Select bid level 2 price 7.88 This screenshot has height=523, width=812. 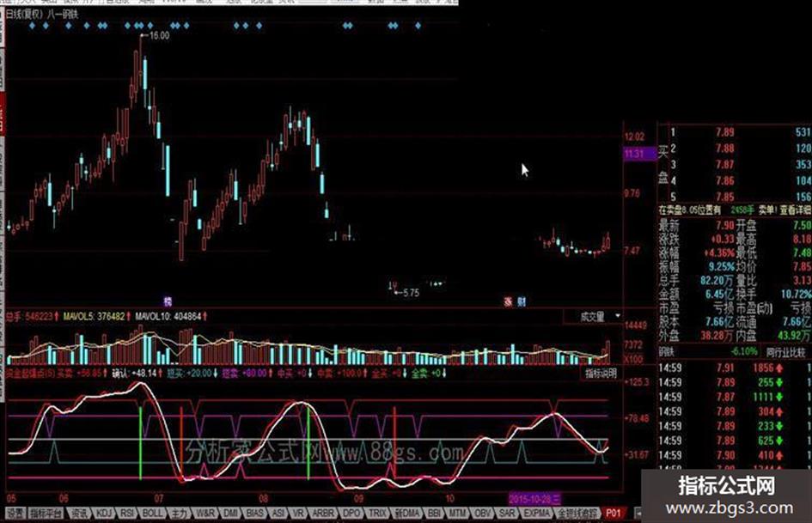pyautogui.click(x=724, y=149)
